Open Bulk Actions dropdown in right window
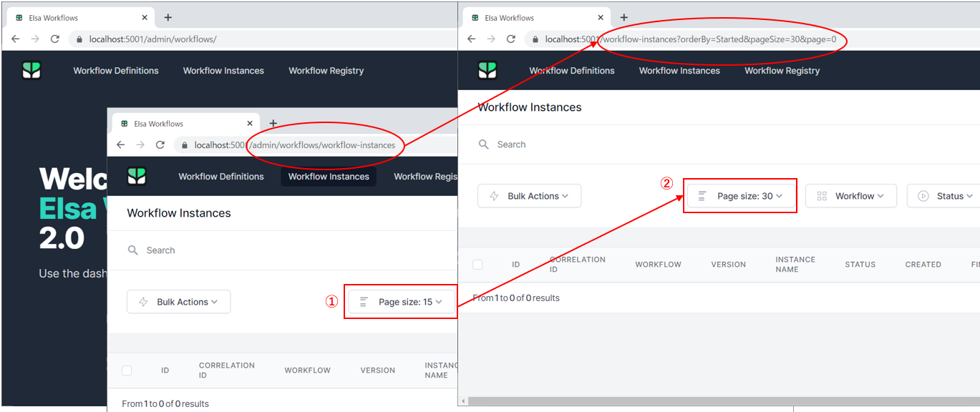Screen dimensions: 980x412 [530, 196]
